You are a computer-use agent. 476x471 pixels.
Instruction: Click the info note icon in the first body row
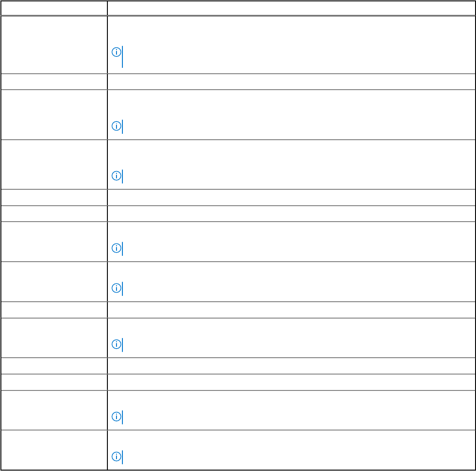pyautogui.click(x=116, y=52)
